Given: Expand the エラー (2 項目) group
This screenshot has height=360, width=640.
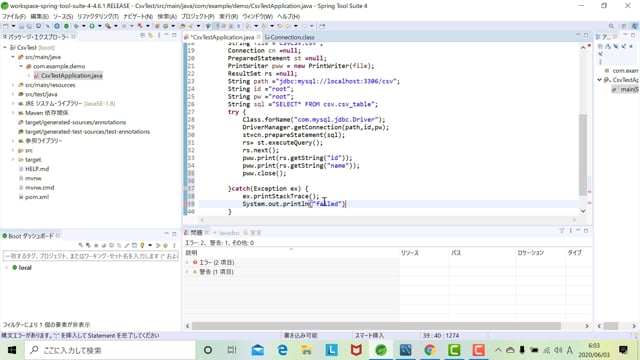Looking at the screenshot, I should [188, 262].
